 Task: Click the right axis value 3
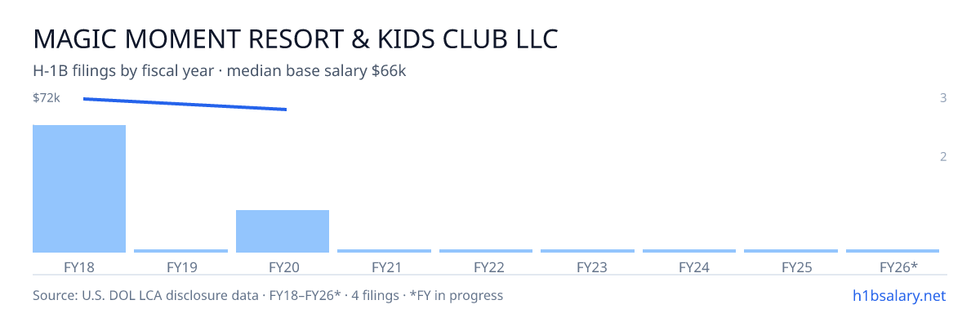[x=943, y=98]
